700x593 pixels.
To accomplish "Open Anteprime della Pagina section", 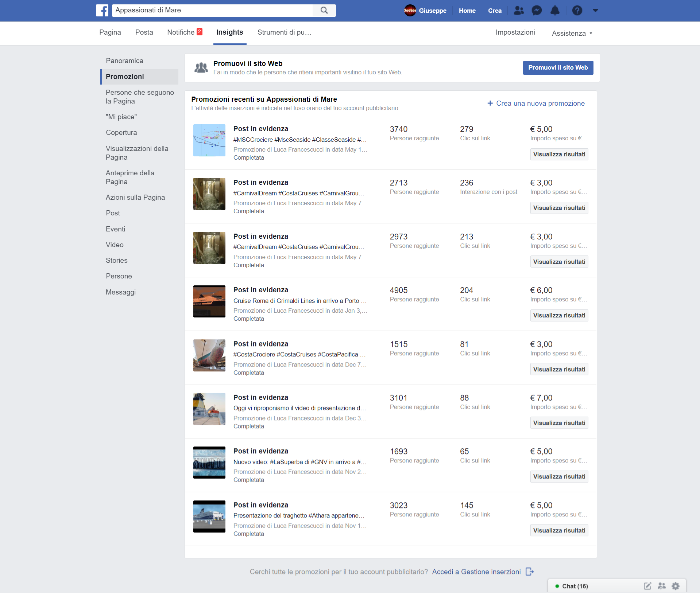I will pos(130,177).
